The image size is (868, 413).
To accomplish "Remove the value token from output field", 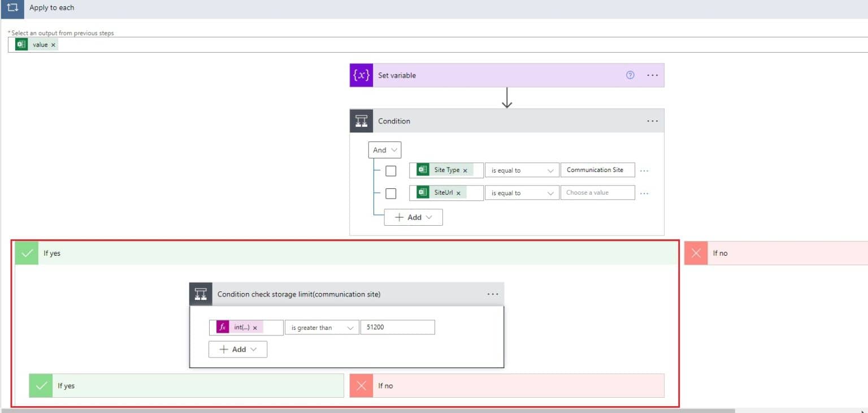I will click(x=53, y=45).
